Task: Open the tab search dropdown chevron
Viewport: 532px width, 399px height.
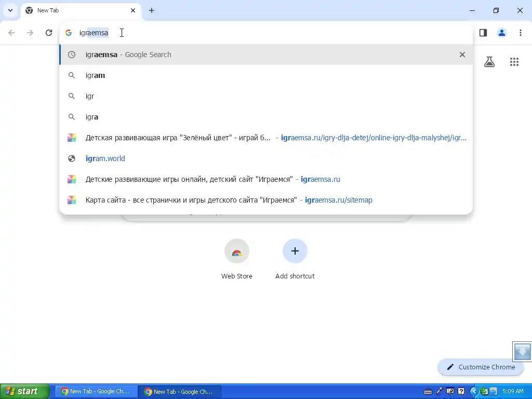Action: click(10, 10)
